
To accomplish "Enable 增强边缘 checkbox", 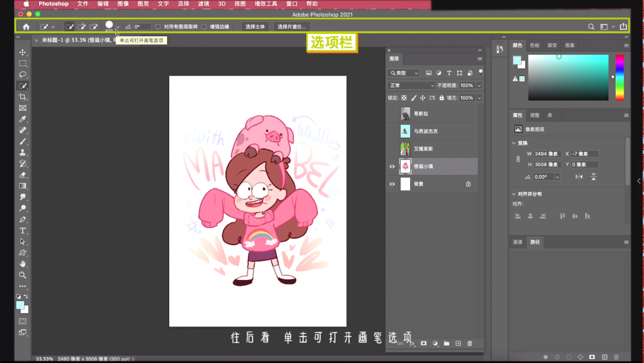I will pos(204,26).
